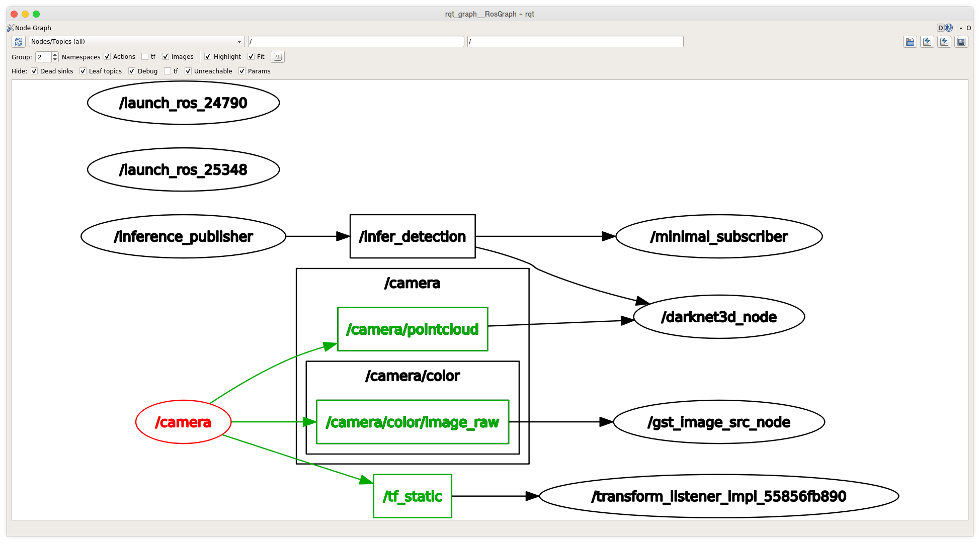Screen dimensions: 980x543
Task: Toggle Hide Dead sinks checkbox
Action: pyautogui.click(x=34, y=71)
